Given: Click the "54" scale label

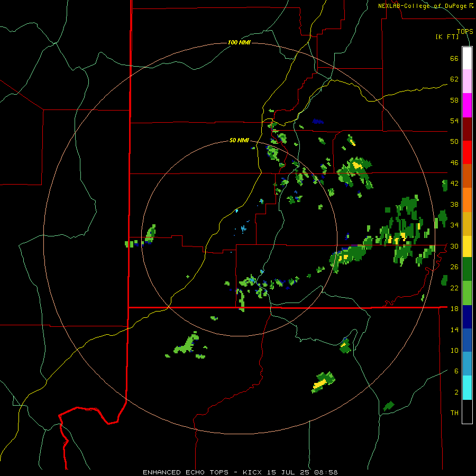Looking at the screenshot, I should point(454,121).
